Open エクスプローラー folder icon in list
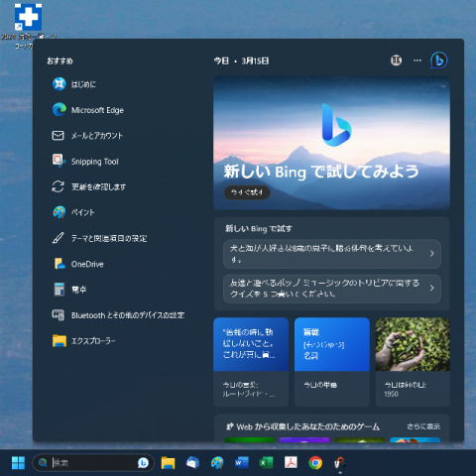Viewport: 476px width, 476px height. point(59,340)
